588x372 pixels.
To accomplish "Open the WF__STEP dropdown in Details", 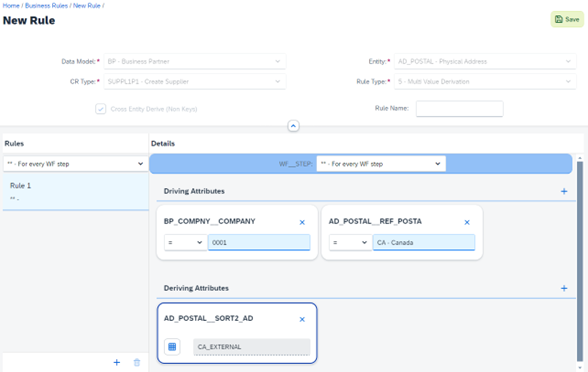I will tap(381, 164).
